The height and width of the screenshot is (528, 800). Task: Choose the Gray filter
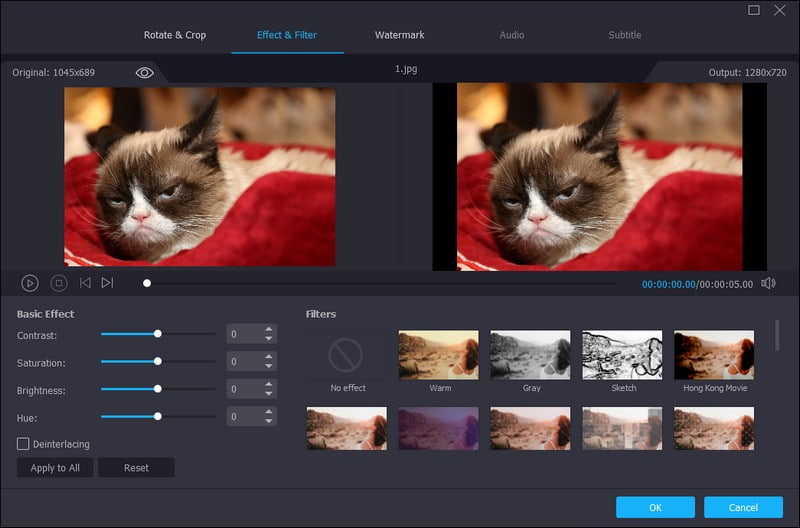click(530, 355)
